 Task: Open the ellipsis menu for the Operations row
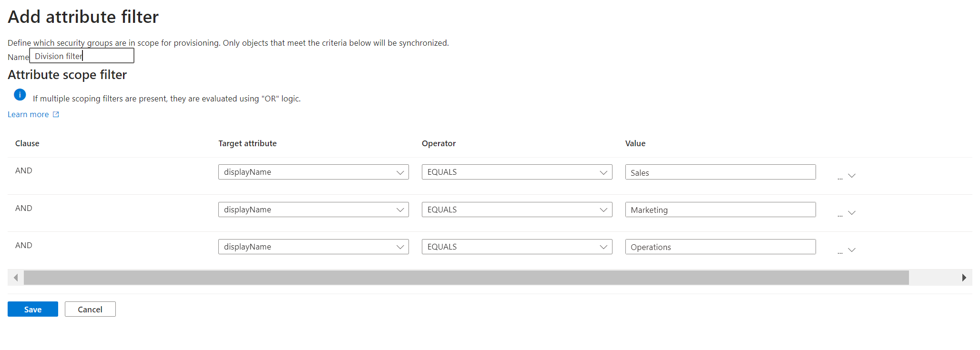click(840, 251)
